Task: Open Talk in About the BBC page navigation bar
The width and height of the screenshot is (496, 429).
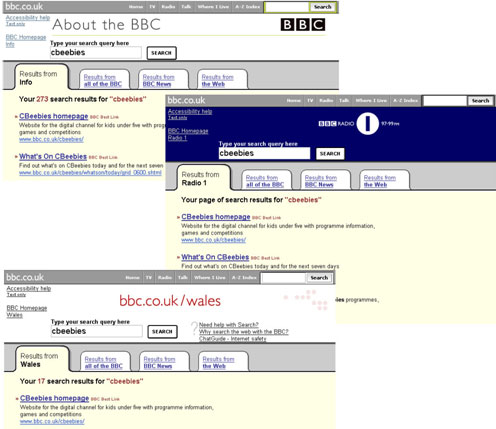Action: [x=186, y=7]
